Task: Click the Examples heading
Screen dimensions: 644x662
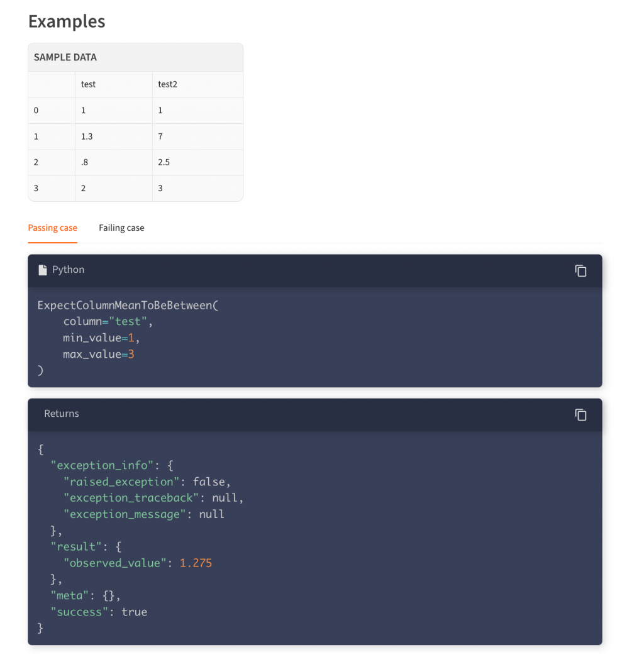Action: point(67,21)
